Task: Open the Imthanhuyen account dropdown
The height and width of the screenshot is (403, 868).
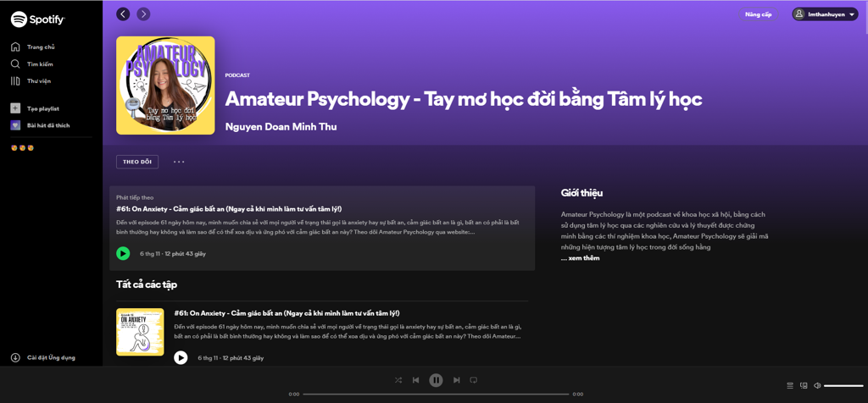Action: point(825,14)
